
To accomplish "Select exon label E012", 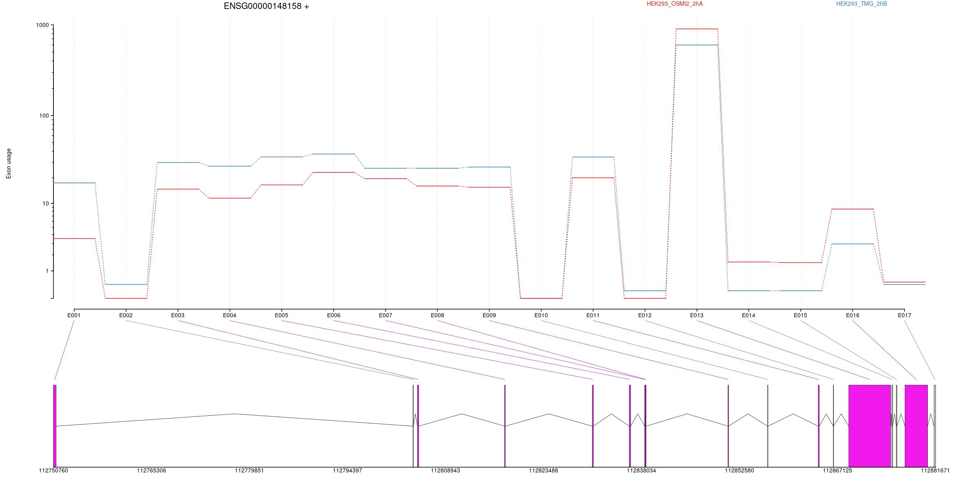I will 645,315.
